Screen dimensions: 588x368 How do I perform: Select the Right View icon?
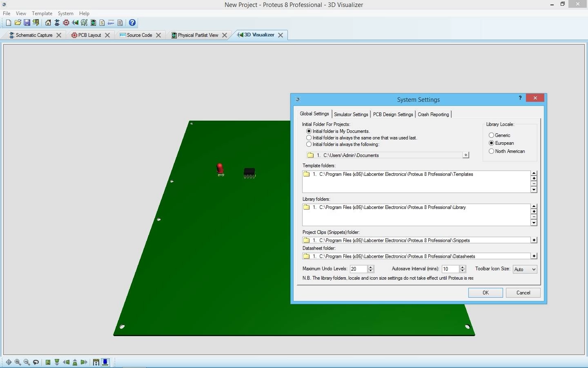84,362
